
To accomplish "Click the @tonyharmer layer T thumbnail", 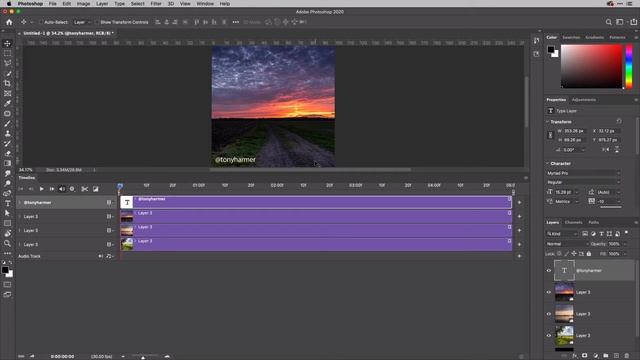I will [x=564, y=270].
